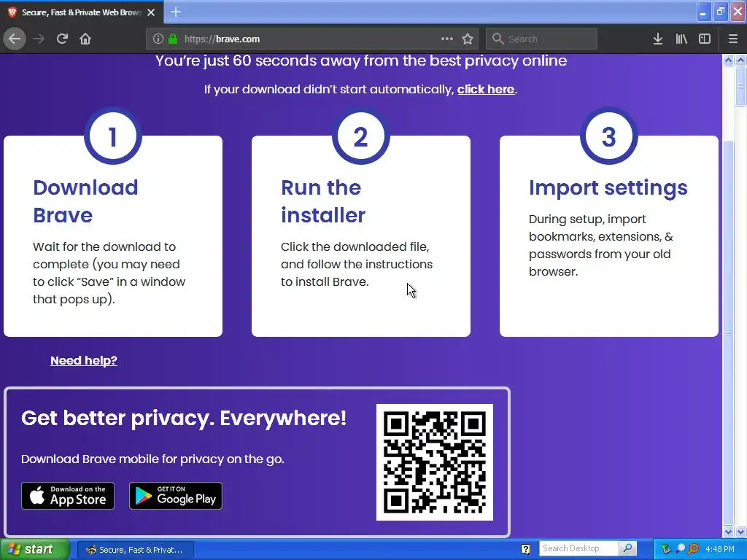This screenshot has width=747, height=560.
Task: Restore down the browser window
Action: 720,12
